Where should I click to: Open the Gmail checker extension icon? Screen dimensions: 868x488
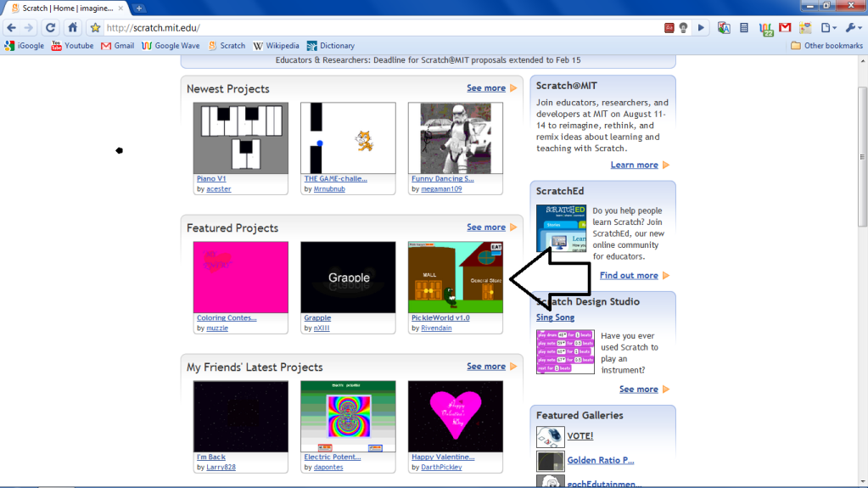click(785, 28)
